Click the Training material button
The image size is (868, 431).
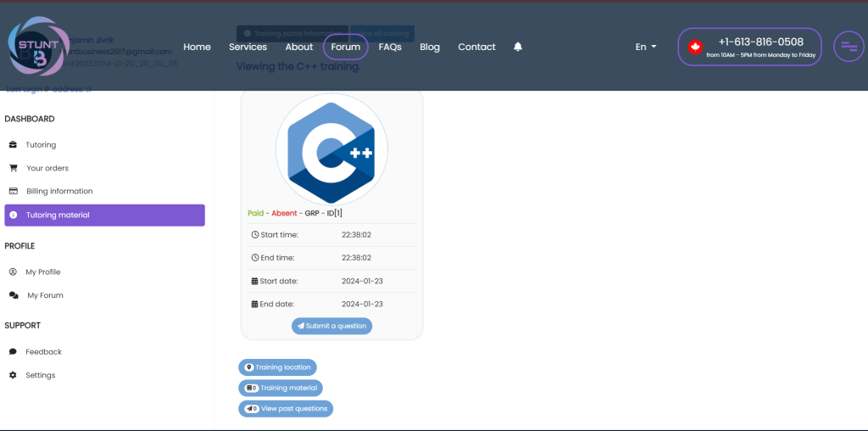[281, 388]
